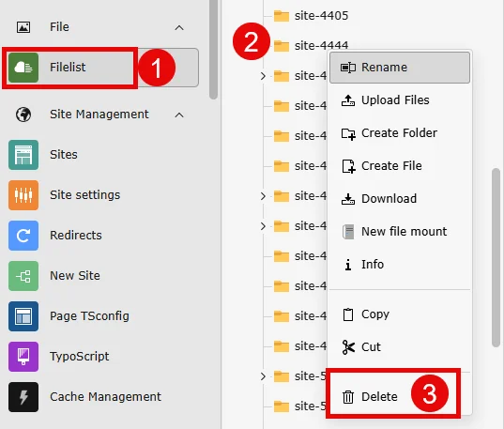Image resolution: width=504 pixels, height=429 pixels.
Task: Click the file tree vertical scrollbar
Action: 496,257
